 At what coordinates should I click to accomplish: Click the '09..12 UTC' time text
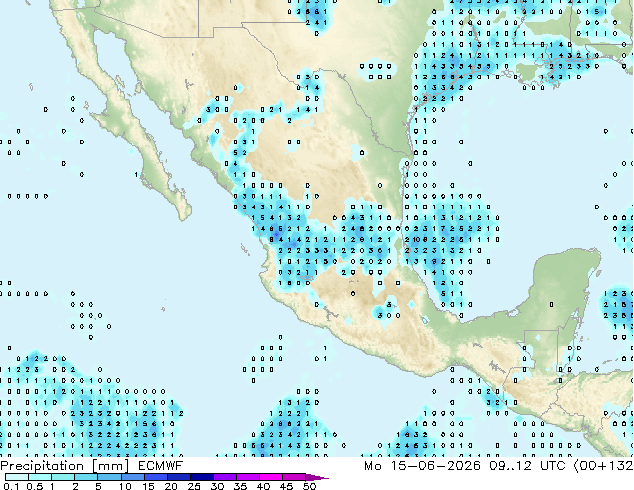click(x=527, y=466)
